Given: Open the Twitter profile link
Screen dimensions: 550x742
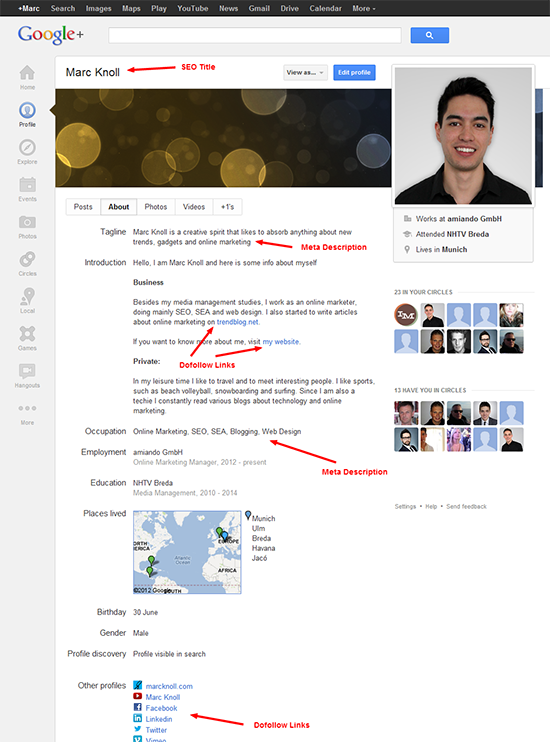Looking at the screenshot, I should point(156,730).
